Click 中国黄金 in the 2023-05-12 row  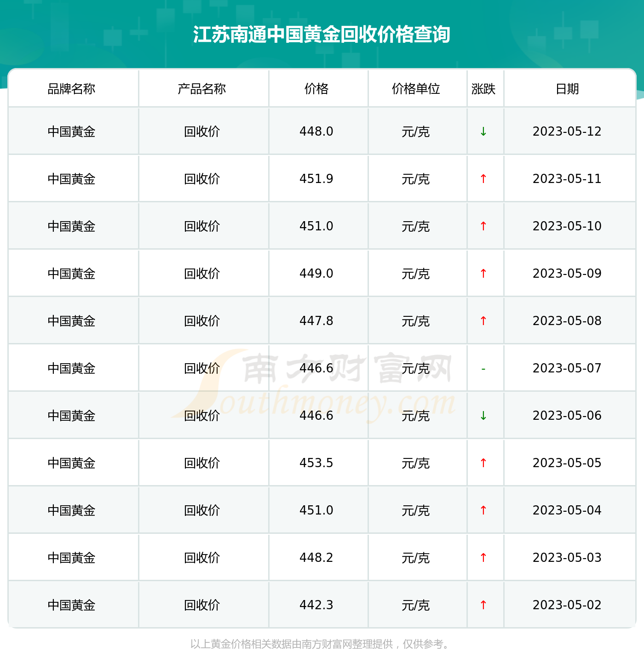click(x=71, y=132)
